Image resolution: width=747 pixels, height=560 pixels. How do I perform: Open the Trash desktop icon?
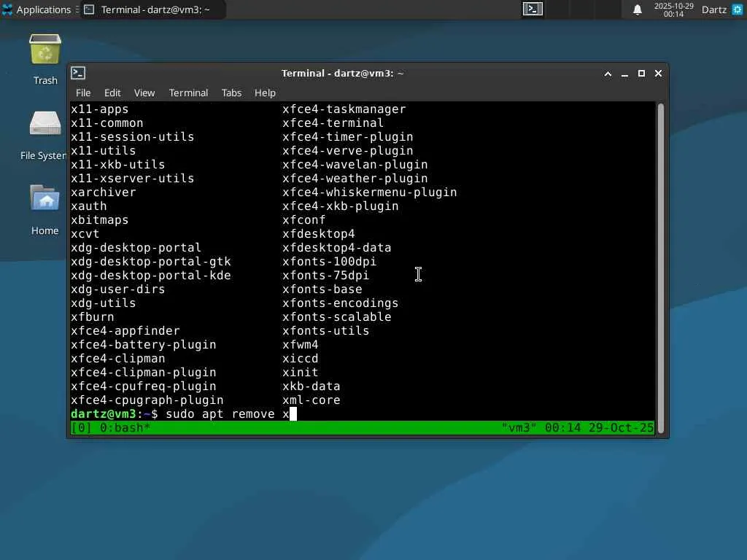pyautogui.click(x=45, y=50)
